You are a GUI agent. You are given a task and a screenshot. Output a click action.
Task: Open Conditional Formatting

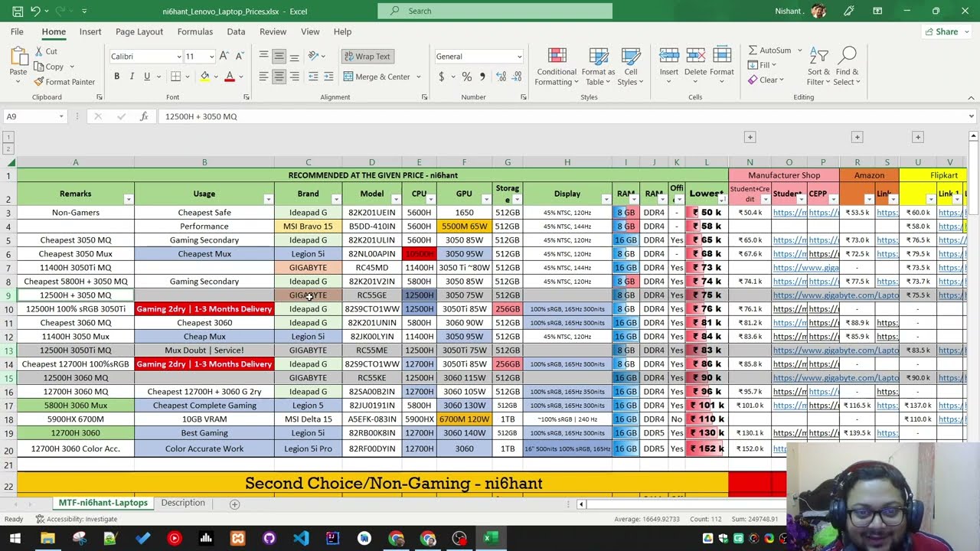[x=557, y=67]
